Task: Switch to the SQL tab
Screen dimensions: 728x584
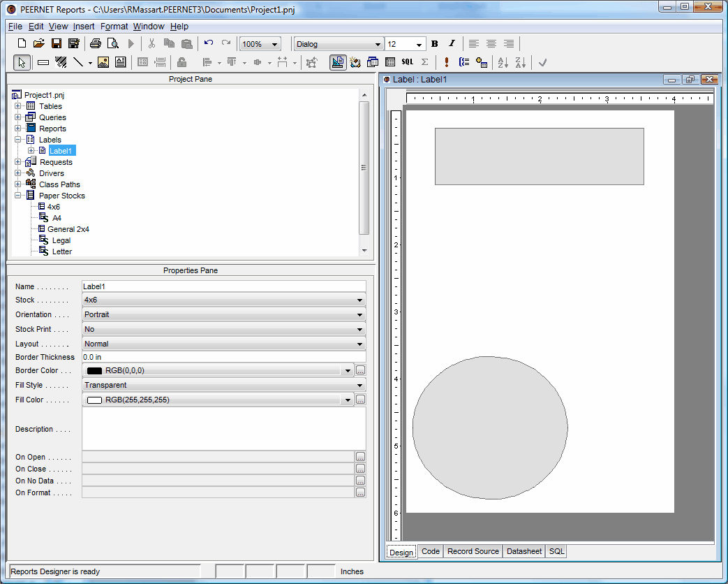Action: tap(556, 551)
